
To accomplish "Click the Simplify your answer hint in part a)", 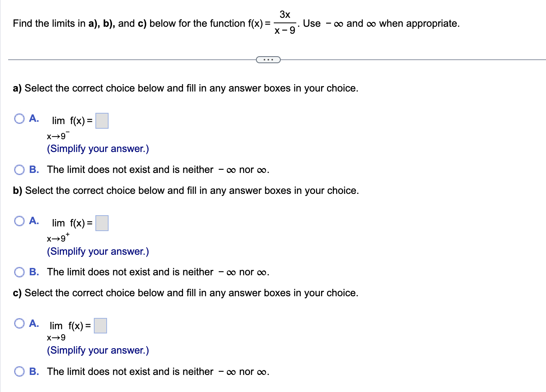I will [97, 149].
